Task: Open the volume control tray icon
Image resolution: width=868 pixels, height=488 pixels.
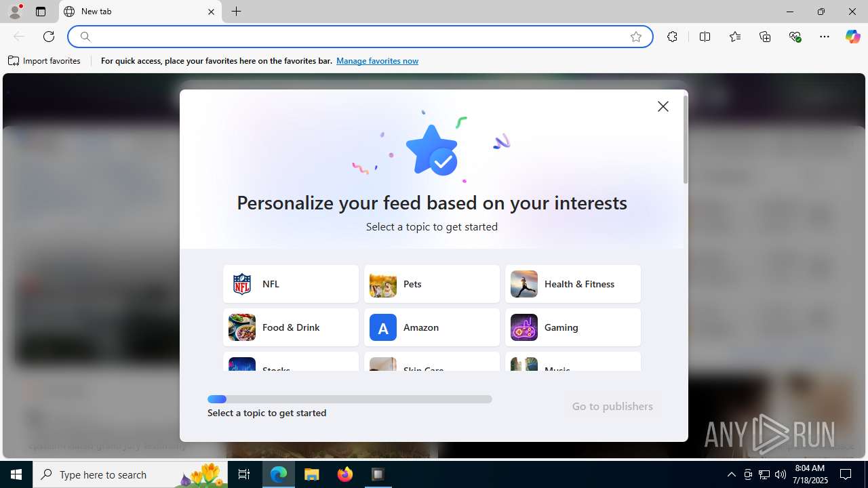Action: (x=781, y=474)
